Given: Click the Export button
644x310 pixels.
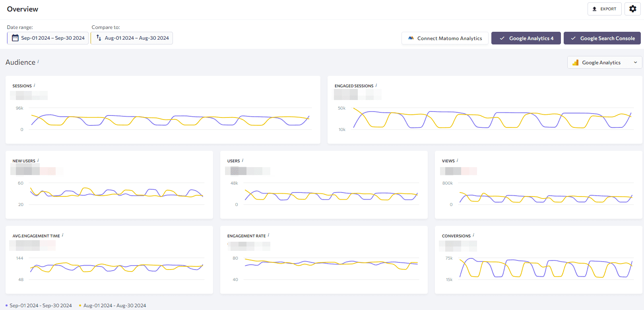Looking at the screenshot, I should [604, 9].
